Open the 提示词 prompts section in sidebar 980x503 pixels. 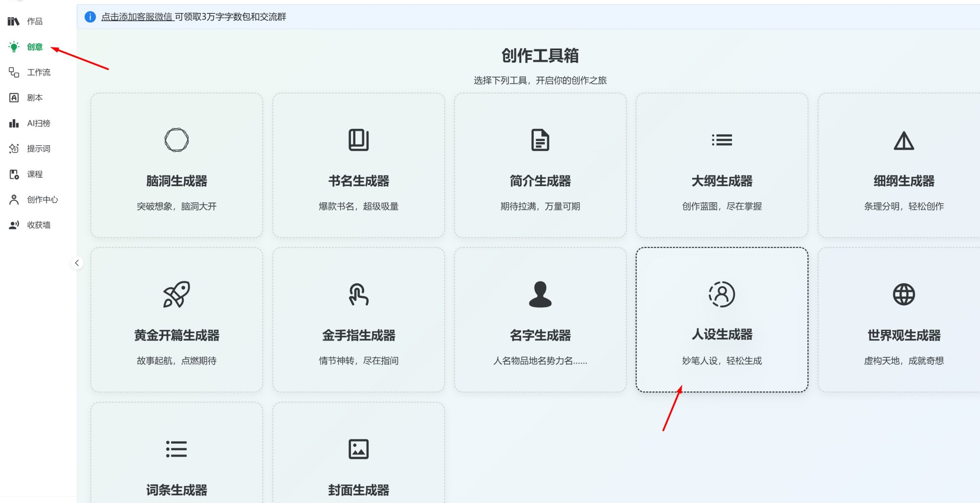38,149
